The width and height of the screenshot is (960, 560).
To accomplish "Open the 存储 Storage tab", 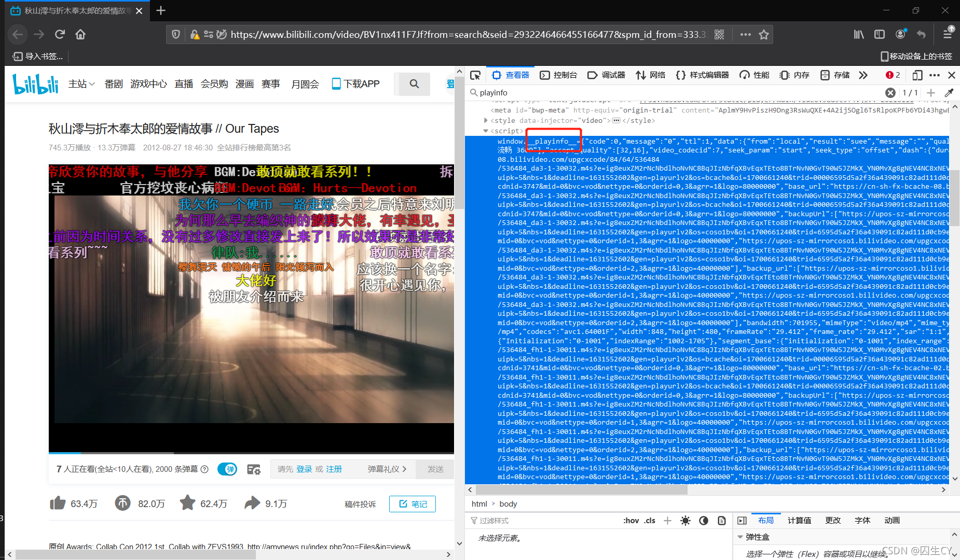I will click(835, 75).
